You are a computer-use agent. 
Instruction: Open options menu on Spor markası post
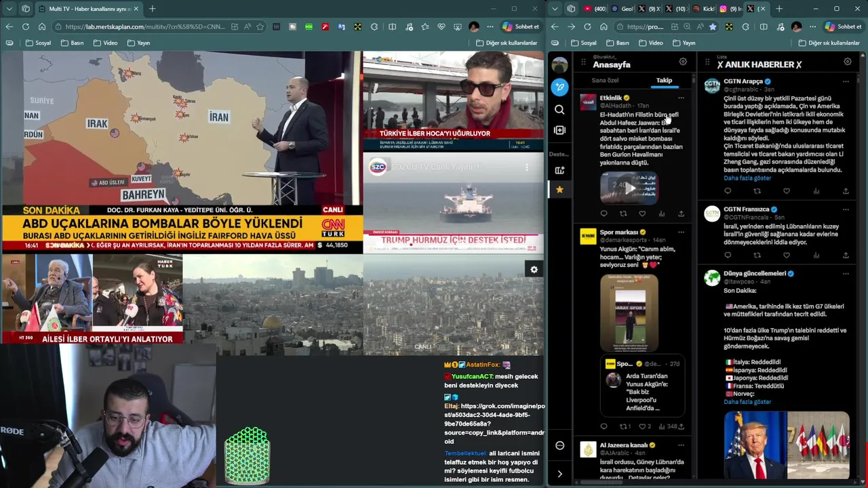681,232
